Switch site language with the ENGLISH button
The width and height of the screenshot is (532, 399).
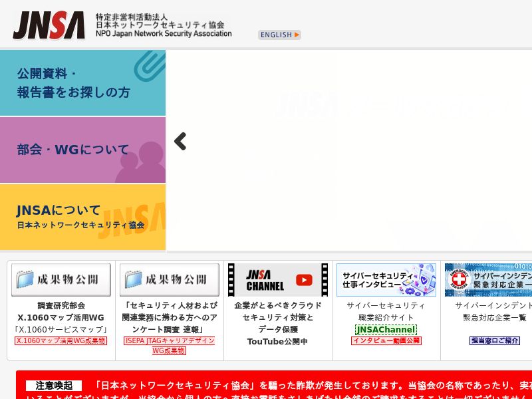click(279, 35)
